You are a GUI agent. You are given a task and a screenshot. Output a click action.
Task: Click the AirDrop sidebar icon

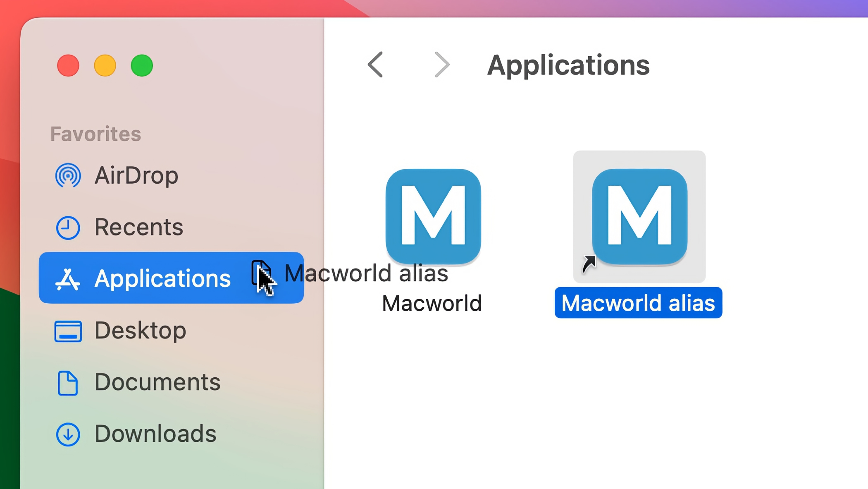[68, 175]
